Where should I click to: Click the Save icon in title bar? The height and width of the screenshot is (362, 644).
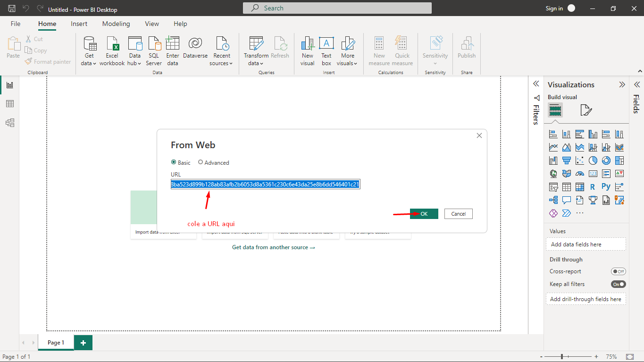click(x=12, y=8)
